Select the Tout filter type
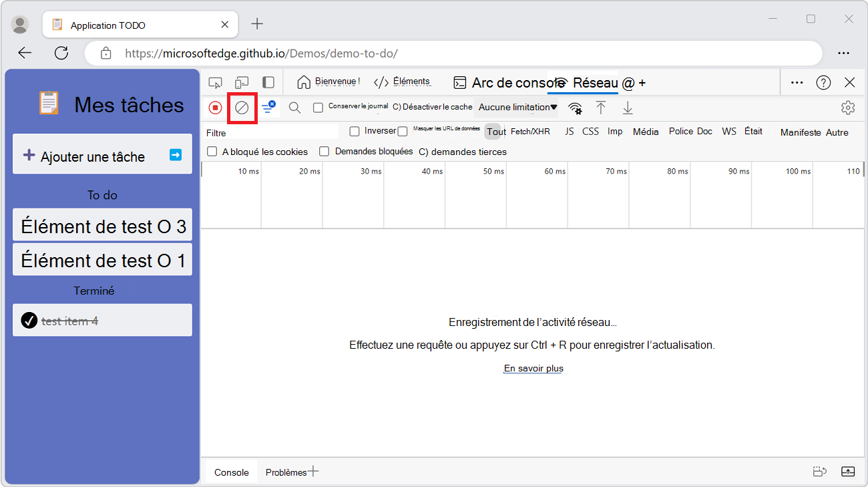The width and height of the screenshot is (868, 487). pos(496,132)
